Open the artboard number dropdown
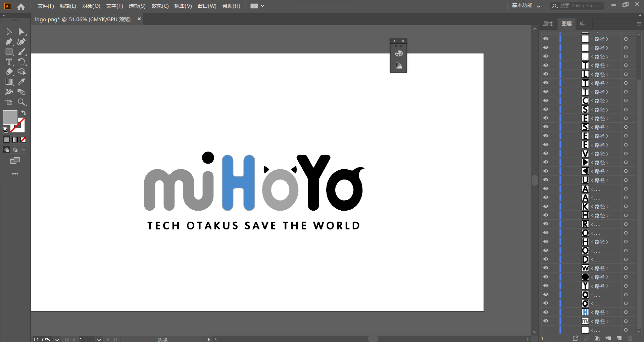 tap(99, 339)
